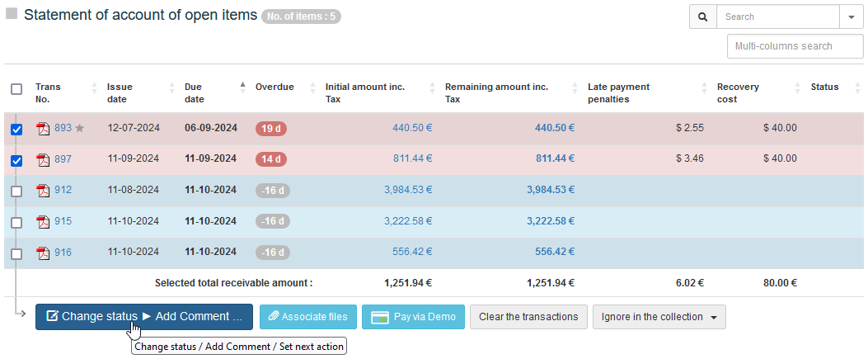Open PDF icon for transaction 893

pyautogui.click(x=43, y=129)
